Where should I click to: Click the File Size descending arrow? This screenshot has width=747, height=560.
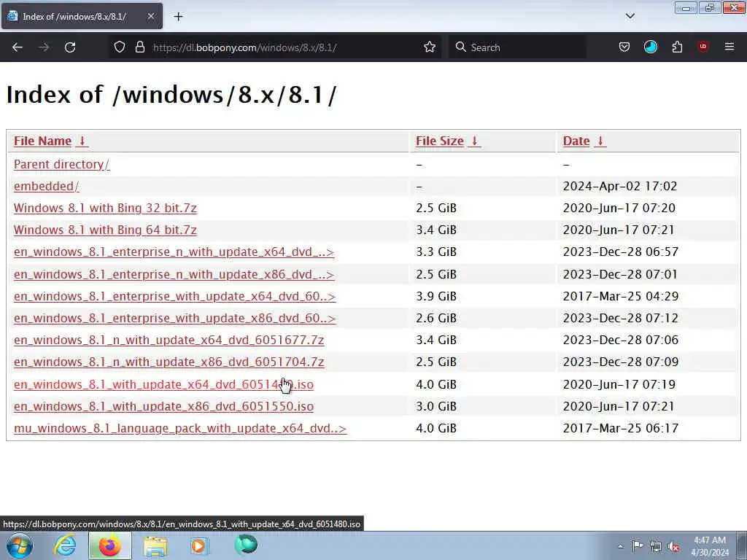point(474,141)
